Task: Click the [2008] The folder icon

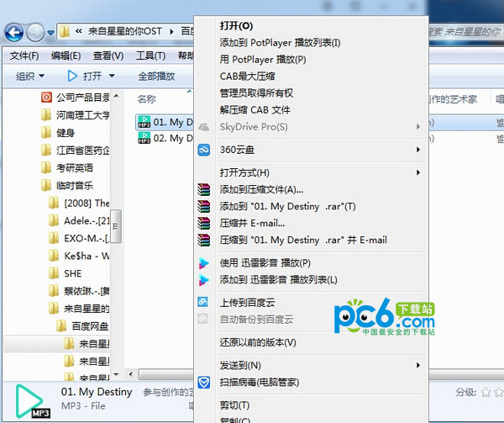Action: pyautogui.click(x=54, y=203)
